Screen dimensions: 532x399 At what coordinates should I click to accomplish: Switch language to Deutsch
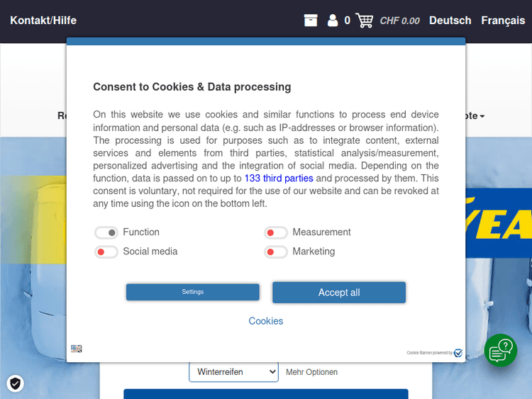(x=450, y=21)
